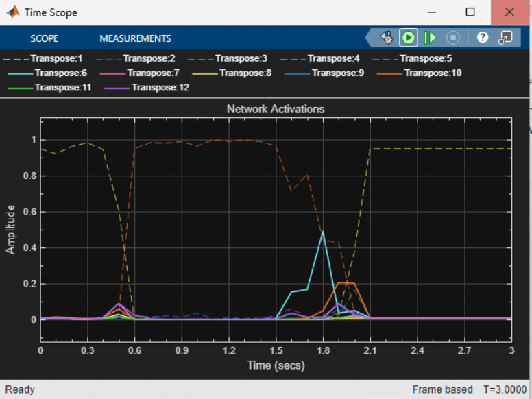Click the Amplitude y-axis label
The image size is (532, 399).
point(11,228)
